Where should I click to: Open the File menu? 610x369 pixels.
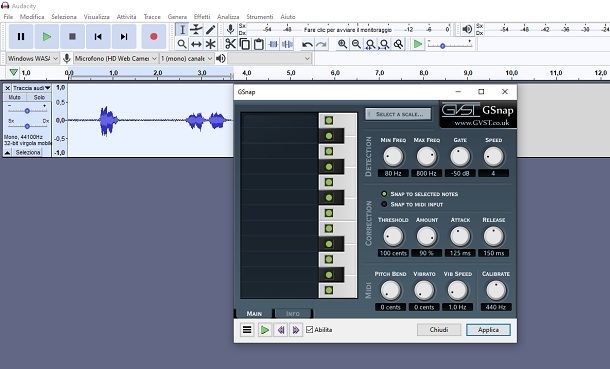(8, 17)
